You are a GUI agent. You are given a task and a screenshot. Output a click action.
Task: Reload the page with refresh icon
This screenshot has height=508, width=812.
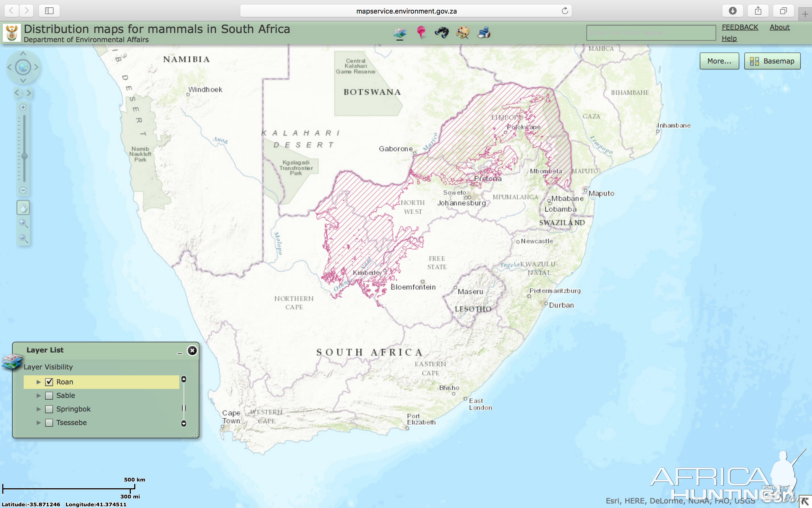[x=565, y=11]
